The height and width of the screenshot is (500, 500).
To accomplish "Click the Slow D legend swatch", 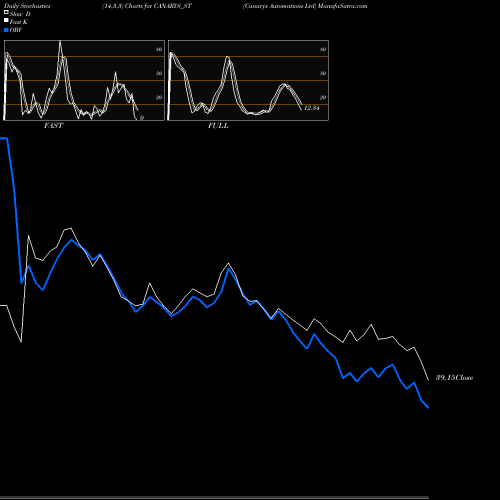I will click(6, 12).
